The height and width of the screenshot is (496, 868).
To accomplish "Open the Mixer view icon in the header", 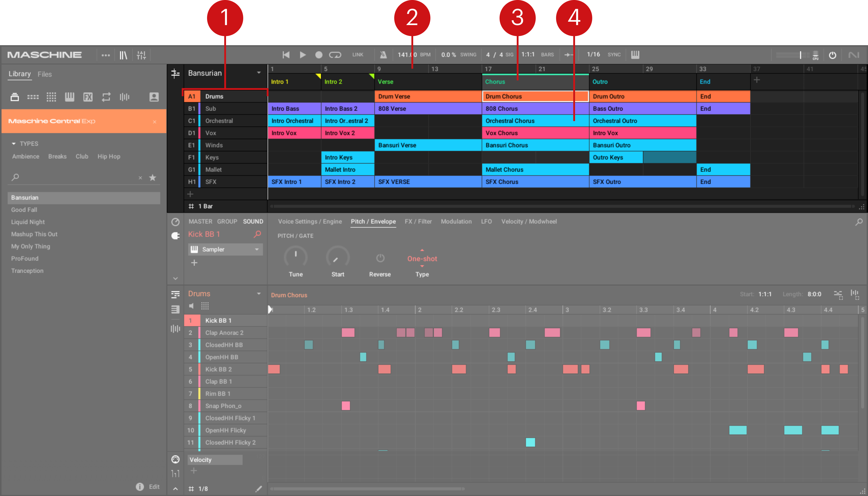I will pyautogui.click(x=141, y=55).
